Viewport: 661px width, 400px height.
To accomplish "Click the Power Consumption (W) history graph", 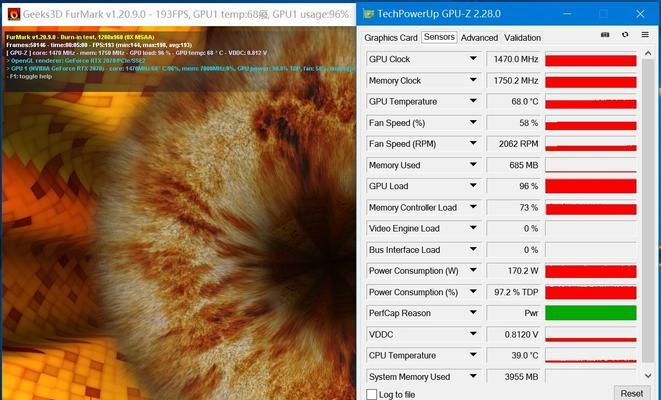I will pyautogui.click(x=591, y=271).
